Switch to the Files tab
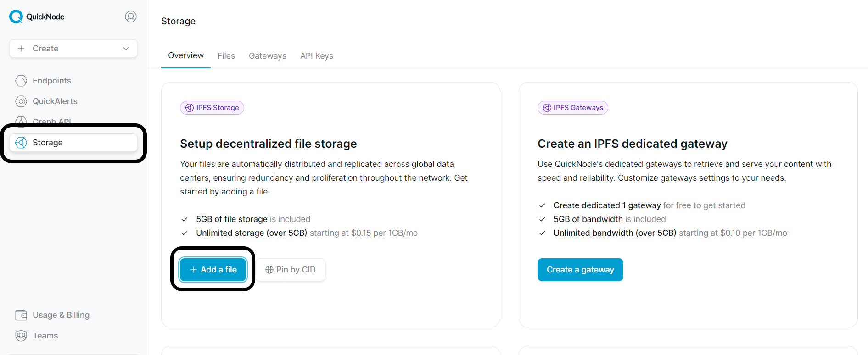868x355 pixels. tap(226, 56)
